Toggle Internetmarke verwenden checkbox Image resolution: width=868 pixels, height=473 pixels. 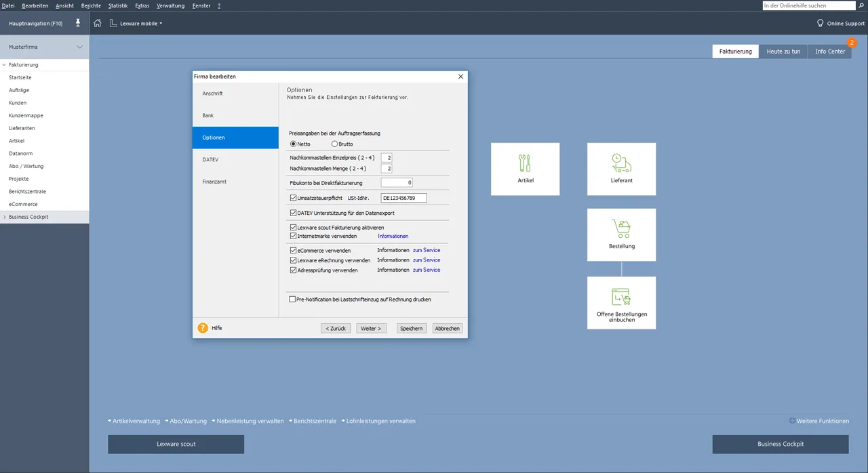pyautogui.click(x=293, y=236)
